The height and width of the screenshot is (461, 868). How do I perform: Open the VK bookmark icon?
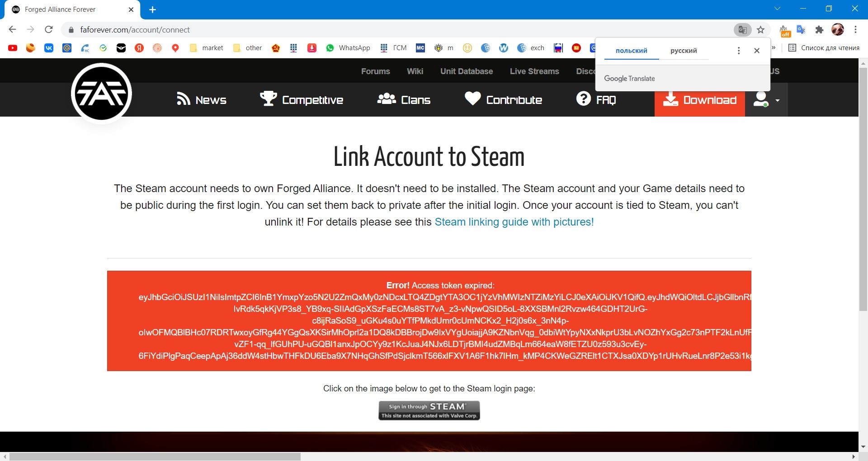(x=49, y=48)
